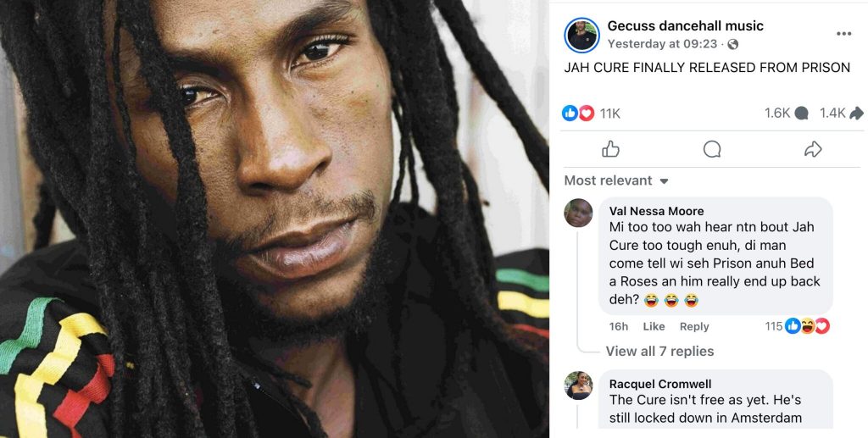Click the public globe audience icon
Screen dimensions: 868x438
(732, 44)
